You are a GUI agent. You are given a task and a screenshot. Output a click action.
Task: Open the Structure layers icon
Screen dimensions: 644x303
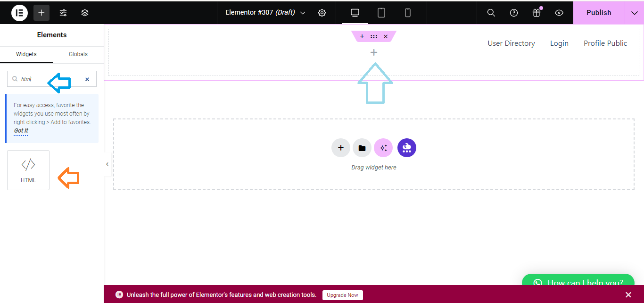pyautogui.click(x=85, y=13)
